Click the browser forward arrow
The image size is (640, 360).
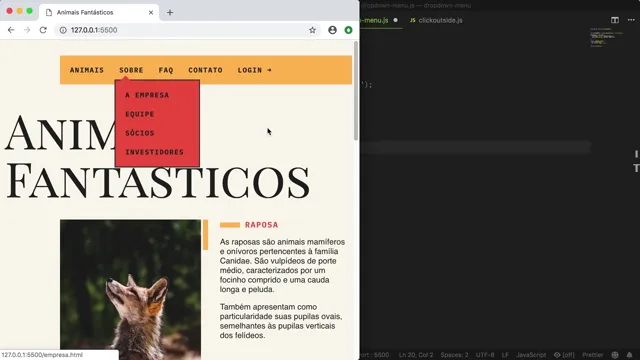click(27, 30)
